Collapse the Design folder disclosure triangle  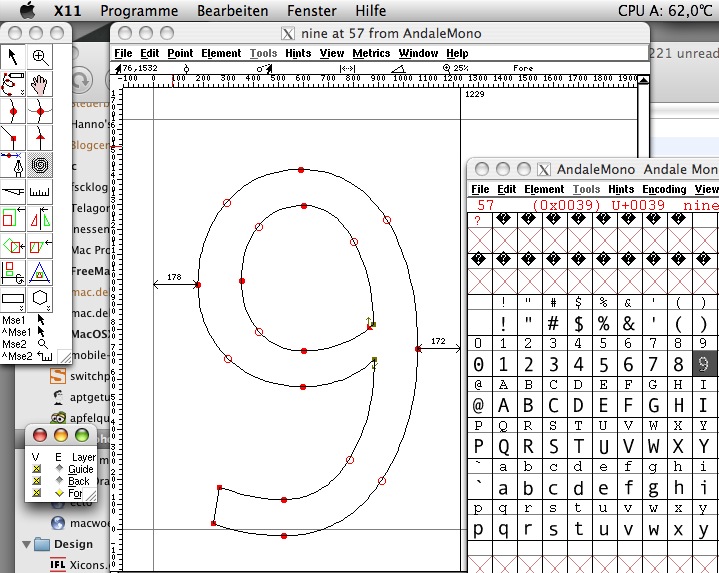pos(27,545)
